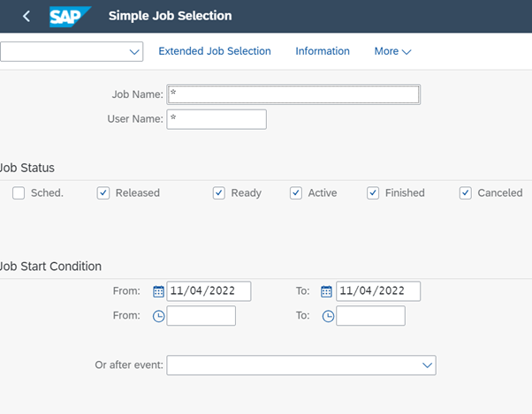Click the back arrow icon
Image resolution: width=532 pixels, height=414 pixels.
click(27, 16)
